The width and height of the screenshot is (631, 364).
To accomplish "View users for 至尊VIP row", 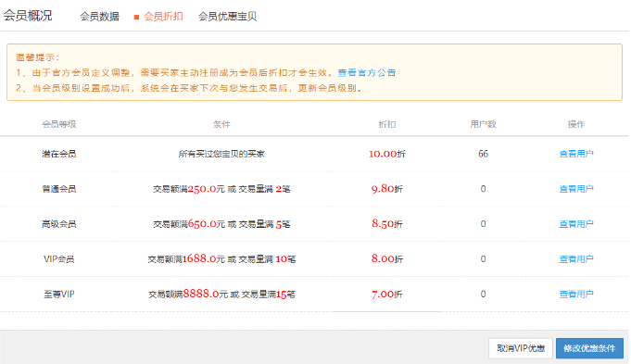I will (x=576, y=294).
